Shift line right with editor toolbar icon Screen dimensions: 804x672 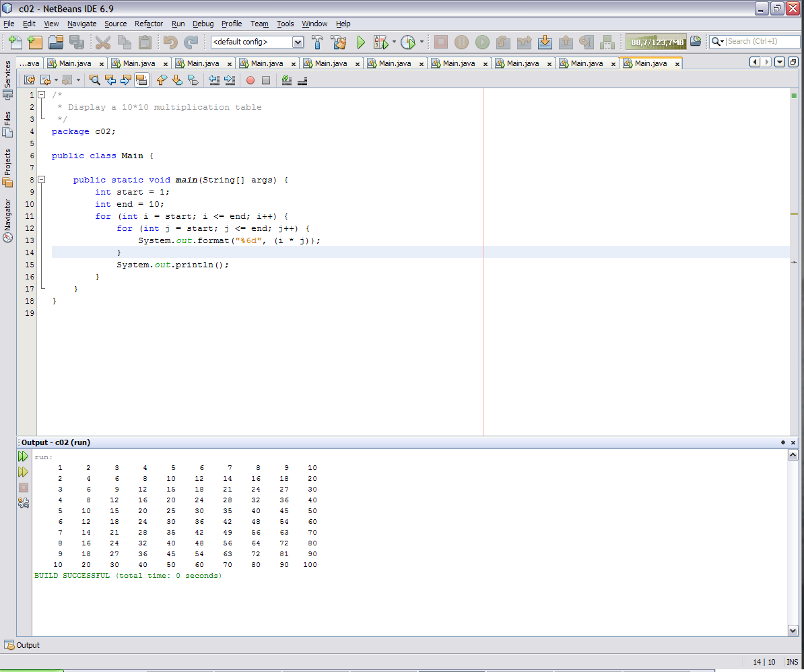click(x=230, y=80)
